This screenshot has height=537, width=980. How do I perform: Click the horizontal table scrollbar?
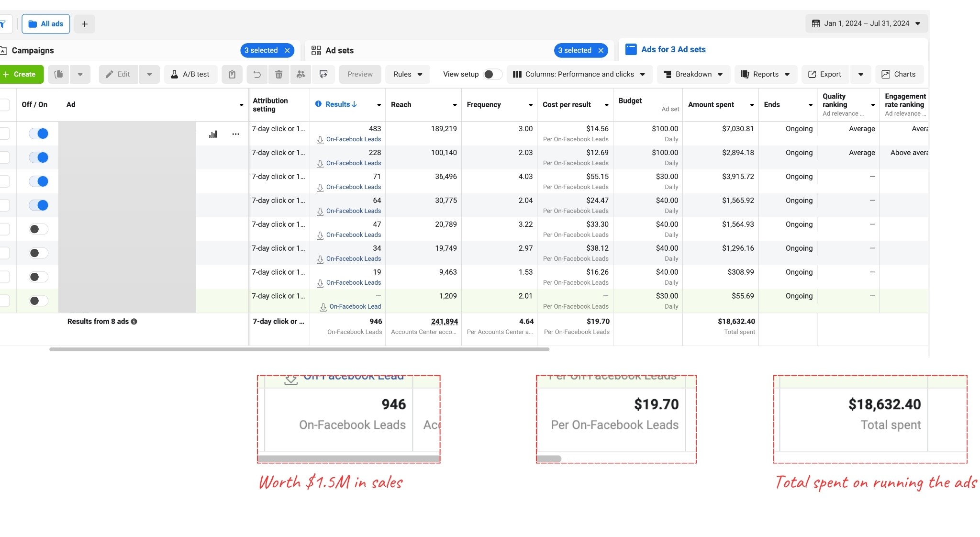tap(299, 349)
